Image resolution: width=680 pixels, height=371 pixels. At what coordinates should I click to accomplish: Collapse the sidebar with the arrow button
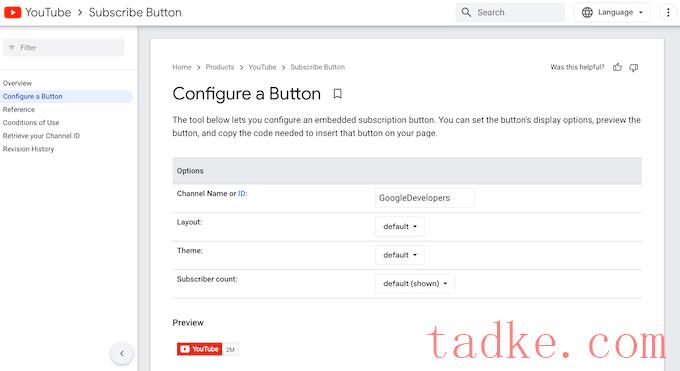tap(122, 353)
